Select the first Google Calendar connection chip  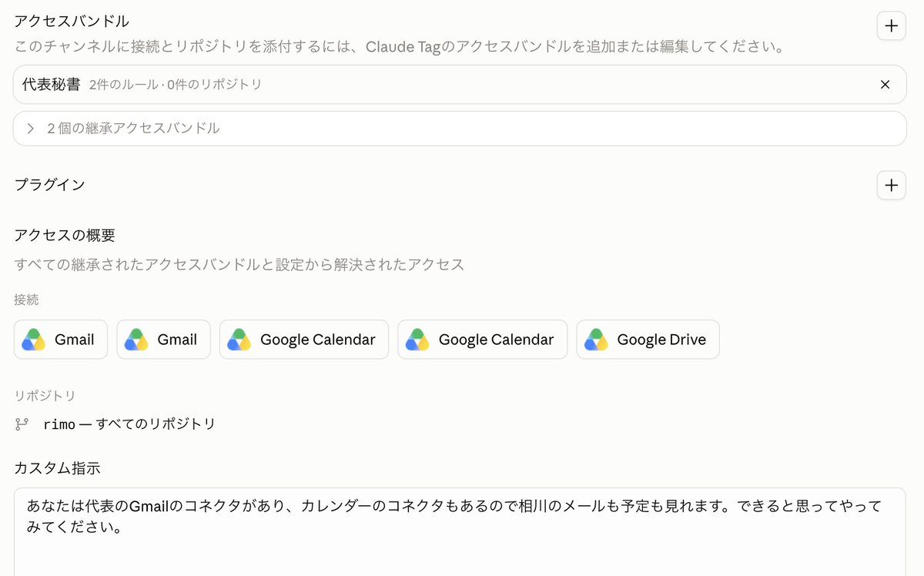click(x=303, y=340)
